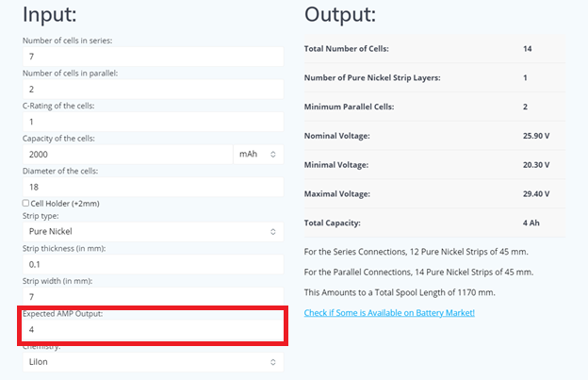Select the Minimal Voltage 20.30 V row

click(434, 165)
